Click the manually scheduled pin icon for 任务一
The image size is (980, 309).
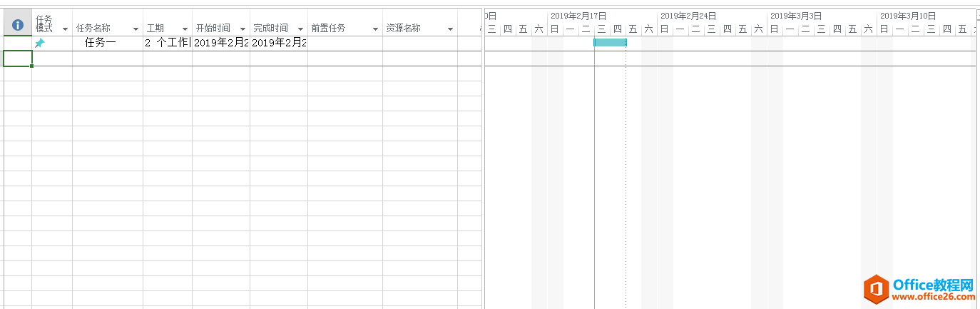pyautogui.click(x=40, y=44)
